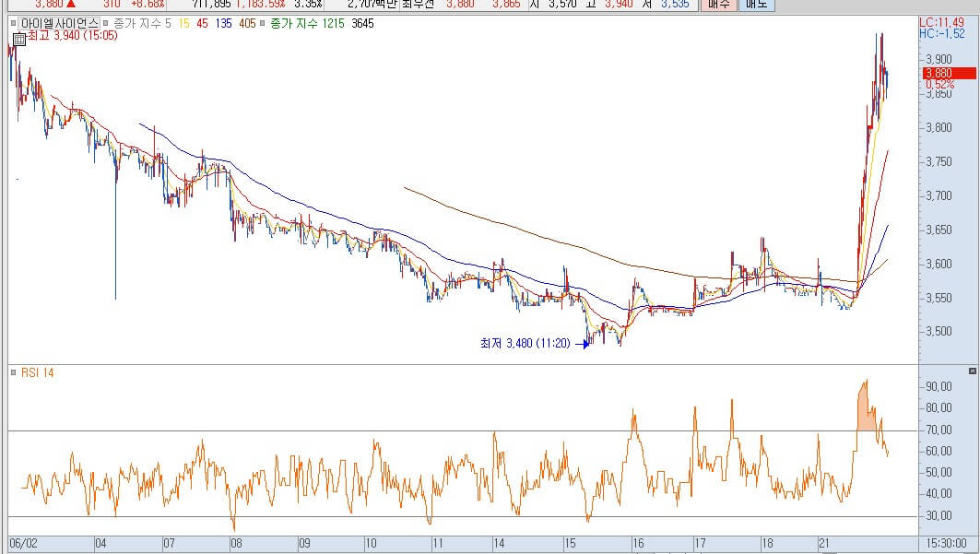Viewport: 980px width, 554px height.
Task: Select the brown 405 moving average period
Action: tap(247, 23)
